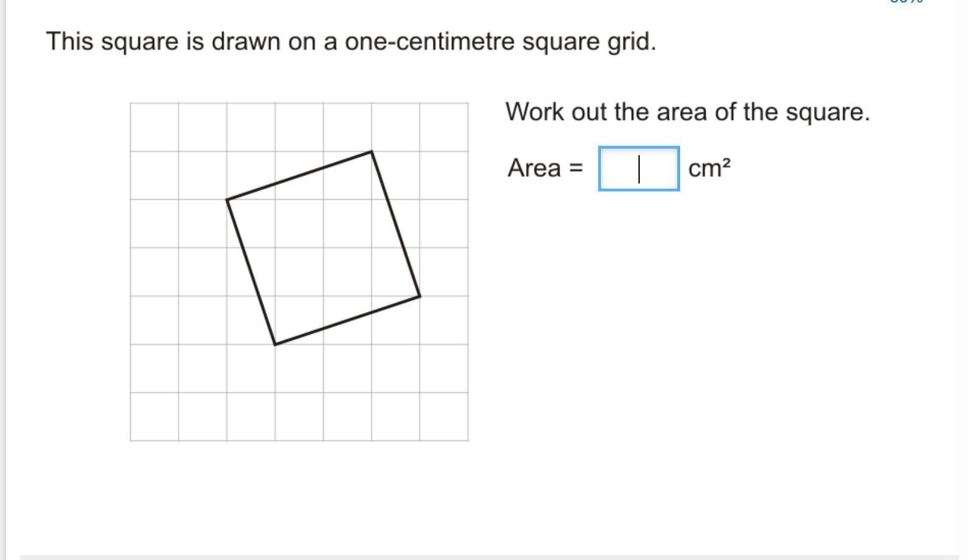The height and width of the screenshot is (560, 968).
Task: Click the 'This square is drawn' question text
Action: 351,41
